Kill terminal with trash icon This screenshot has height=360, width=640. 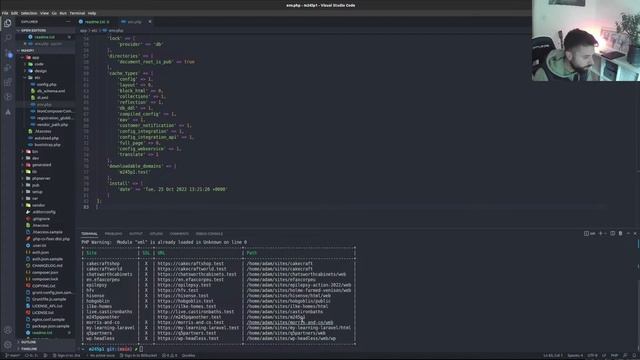click(620, 233)
